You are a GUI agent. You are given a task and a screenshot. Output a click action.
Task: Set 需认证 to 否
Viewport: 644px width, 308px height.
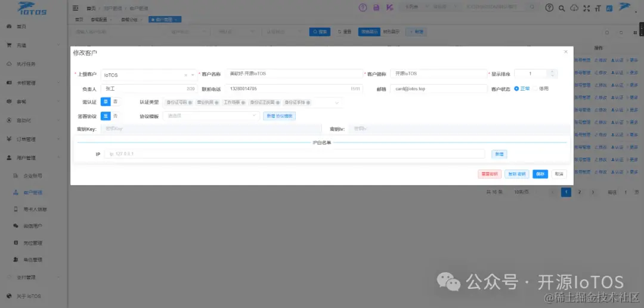[x=116, y=101]
